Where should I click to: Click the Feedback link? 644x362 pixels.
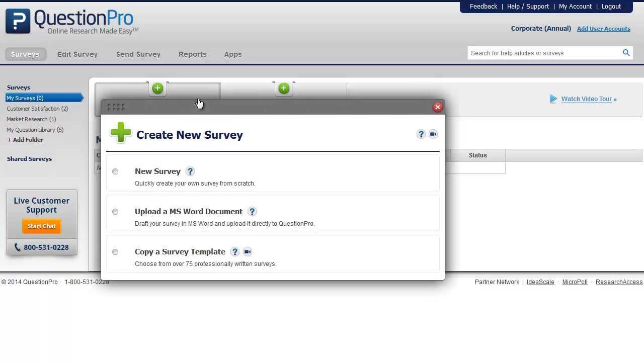click(x=484, y=7)
